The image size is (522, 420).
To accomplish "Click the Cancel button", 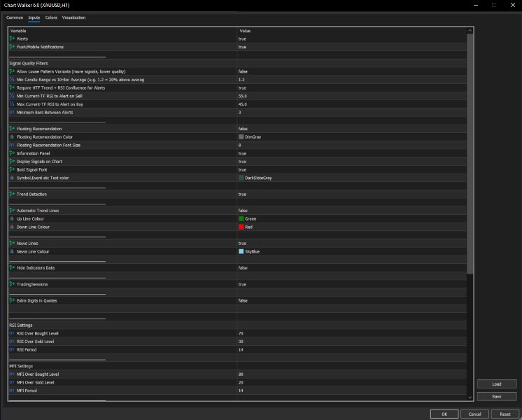I will click(474, 414).
